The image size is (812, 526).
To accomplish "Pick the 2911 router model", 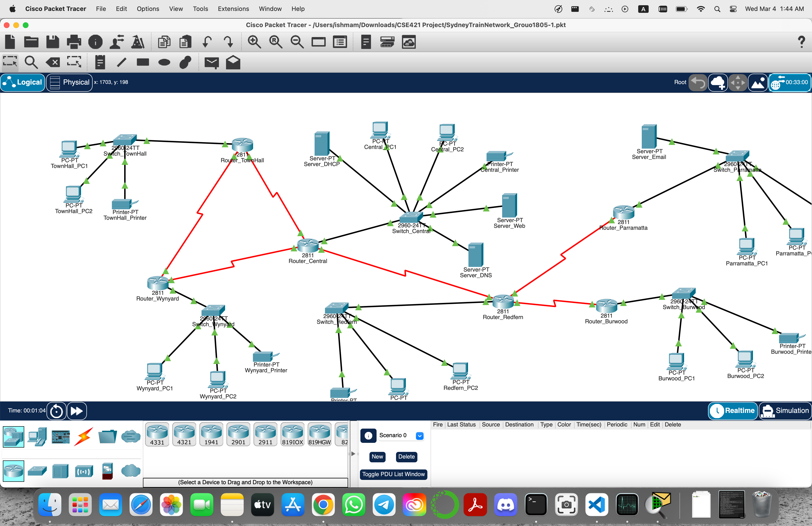I will [265, 434].
